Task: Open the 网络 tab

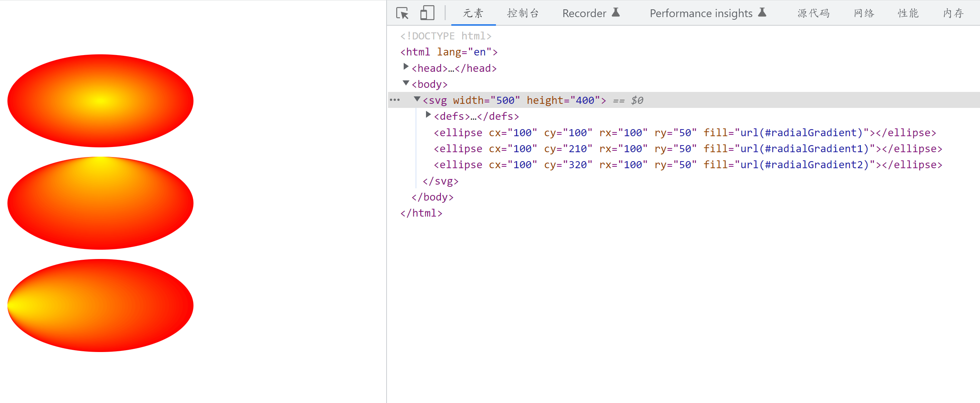Action: (864, 13)
